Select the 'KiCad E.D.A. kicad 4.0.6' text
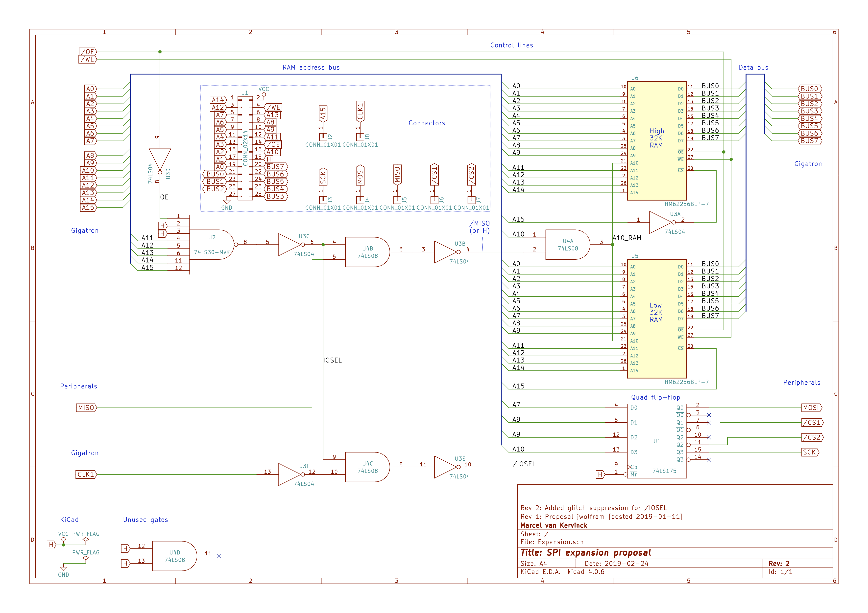 [562, 572]
